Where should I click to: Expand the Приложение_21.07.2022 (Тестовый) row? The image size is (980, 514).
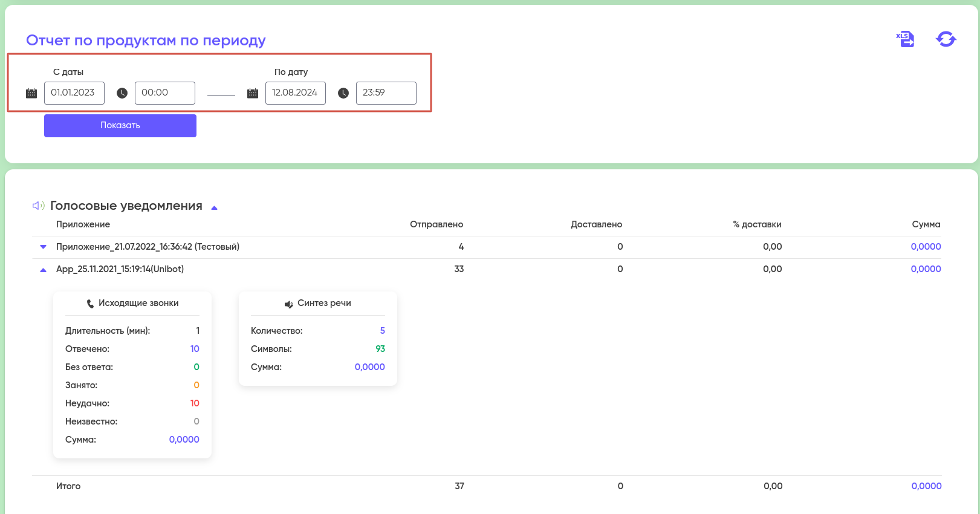[x=43, y=247]
